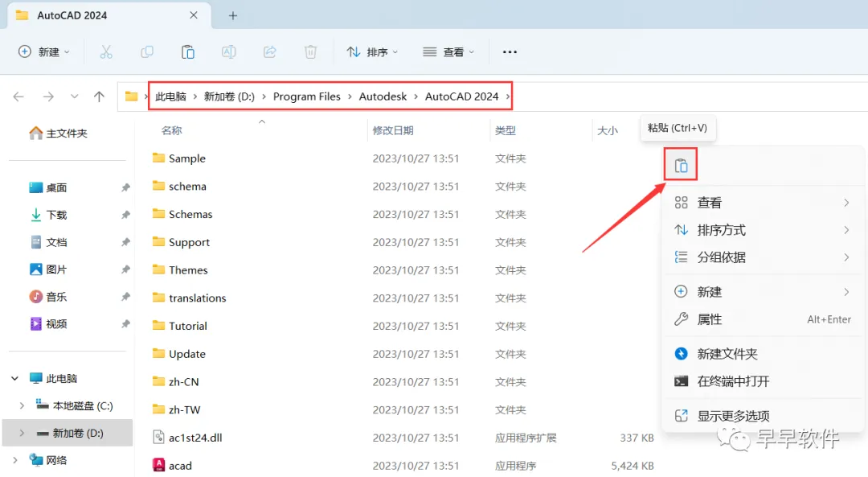Click Autodesk in the breadcrumb
The height and width of the screenshot is (477, 868).
[x=383, y=97]
